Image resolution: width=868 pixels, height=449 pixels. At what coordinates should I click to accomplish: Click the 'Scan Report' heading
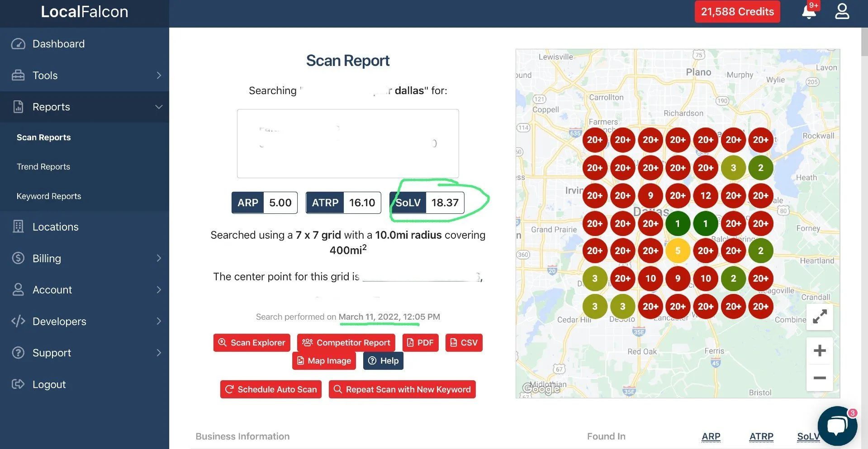(348, 61)
